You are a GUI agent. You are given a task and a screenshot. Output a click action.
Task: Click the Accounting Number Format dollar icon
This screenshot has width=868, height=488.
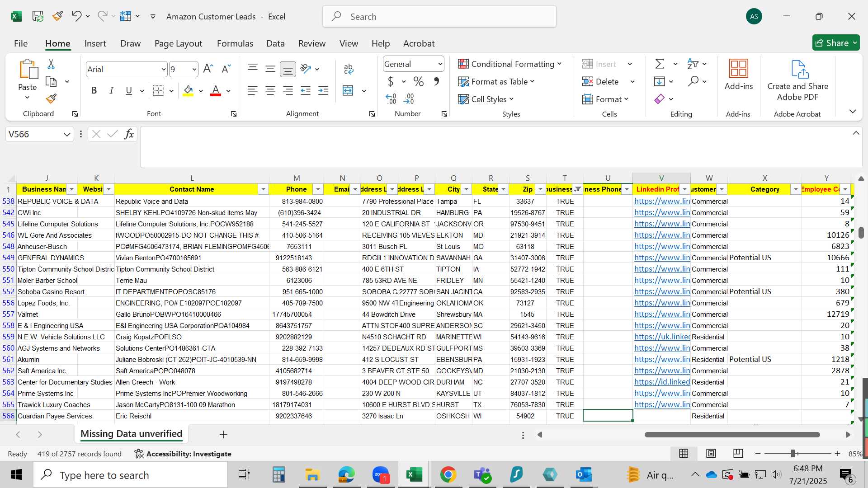pos(391,81)
